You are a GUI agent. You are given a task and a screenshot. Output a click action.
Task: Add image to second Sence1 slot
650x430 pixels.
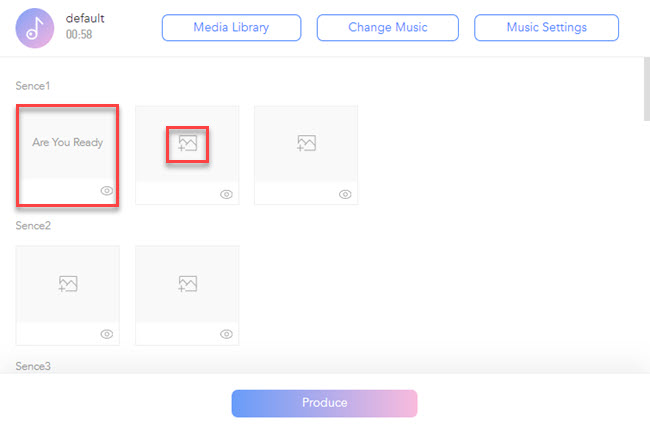coord(187,143)
